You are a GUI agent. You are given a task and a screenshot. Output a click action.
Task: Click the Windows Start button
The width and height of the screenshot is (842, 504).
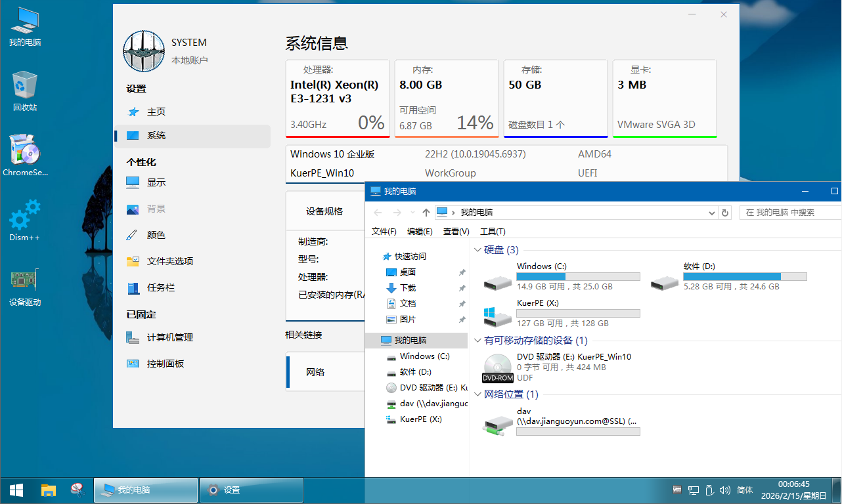(16, 490)
